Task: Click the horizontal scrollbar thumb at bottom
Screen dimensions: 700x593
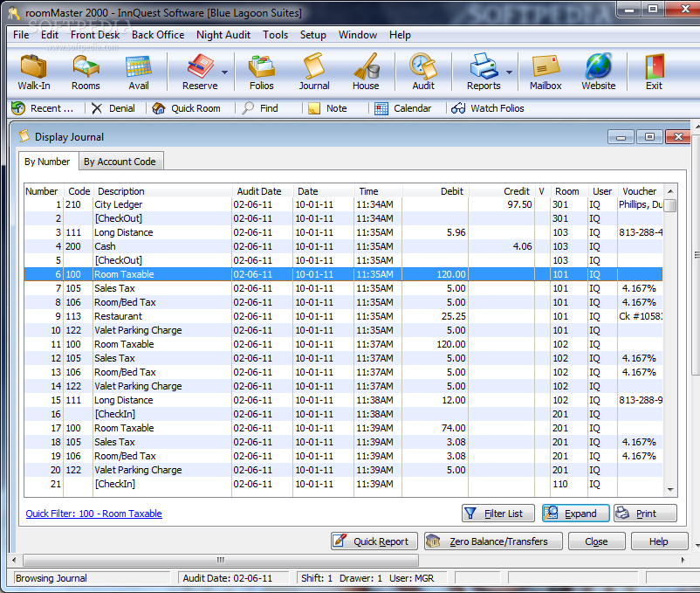Action: (x=221, y=560)
